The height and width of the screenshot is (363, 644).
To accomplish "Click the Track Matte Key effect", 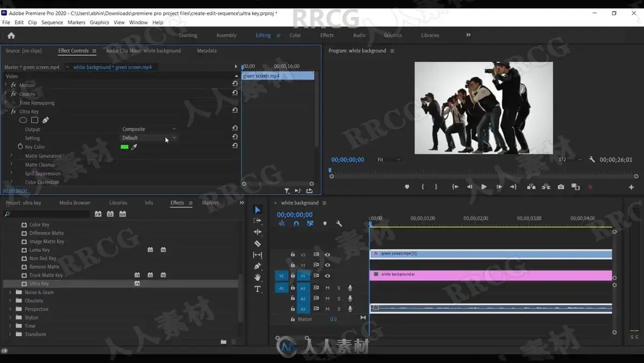I will 46,275.
